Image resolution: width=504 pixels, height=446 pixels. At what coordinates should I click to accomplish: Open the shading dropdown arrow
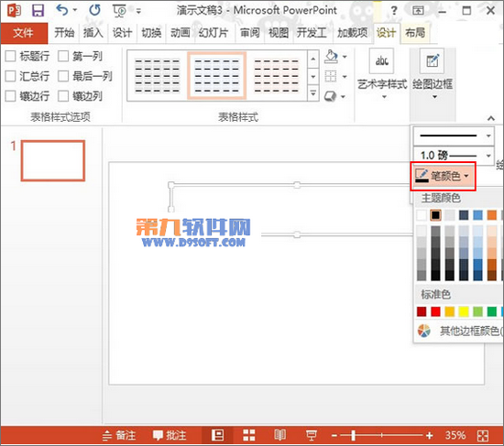(345, 57)
